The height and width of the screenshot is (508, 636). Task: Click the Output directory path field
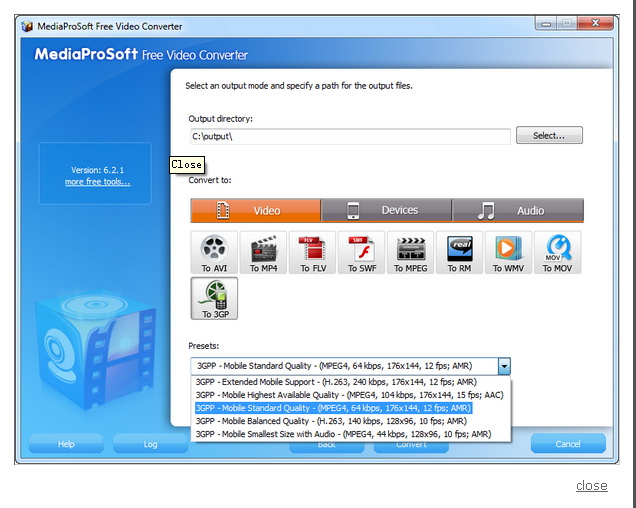[x=350, y=137]
